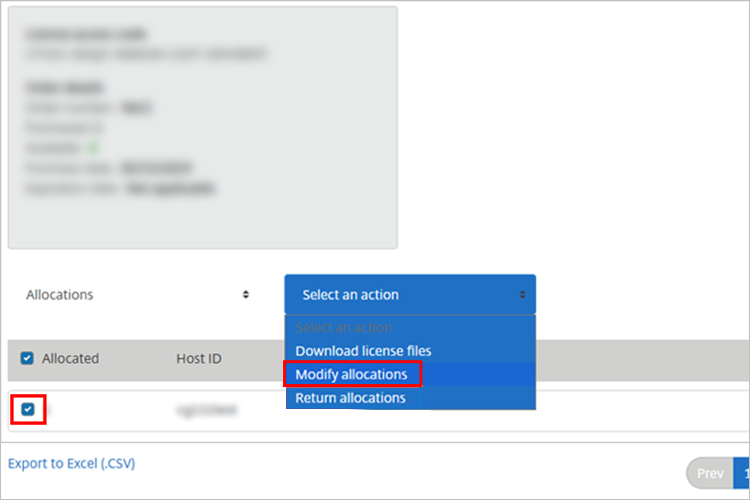The height and width of the screenshot is (500, 750).
Task: Pick the Return allocations option
Action: pos(350,398)
